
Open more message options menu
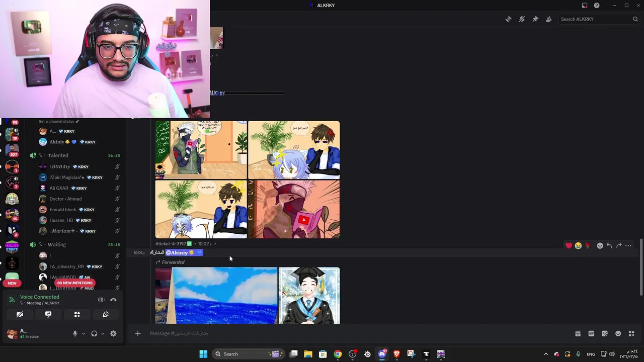tap(628, 246)
